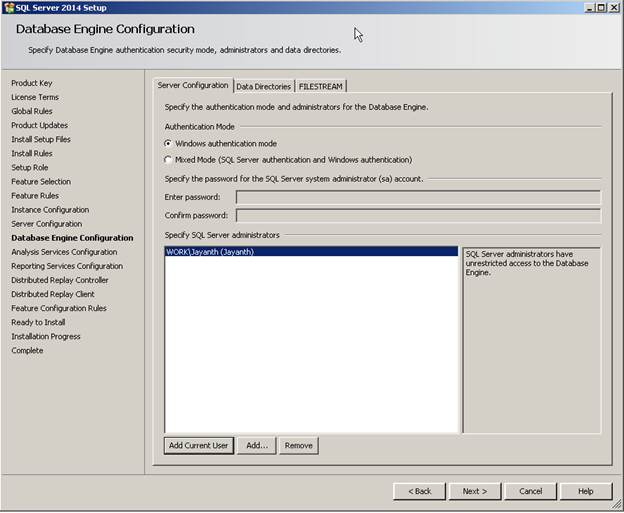Click Distributed Replay Controller step
This screenshot has width=624, height=513.
tap(60, 280)
